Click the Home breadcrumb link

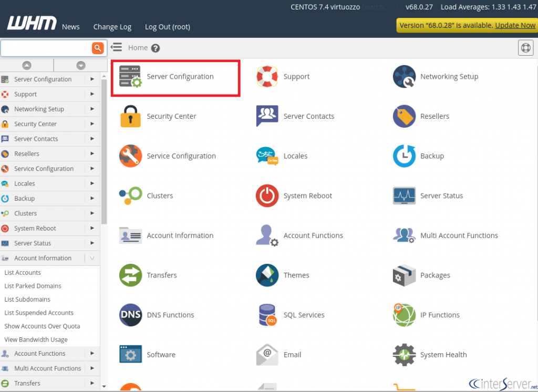click(138, 48)
